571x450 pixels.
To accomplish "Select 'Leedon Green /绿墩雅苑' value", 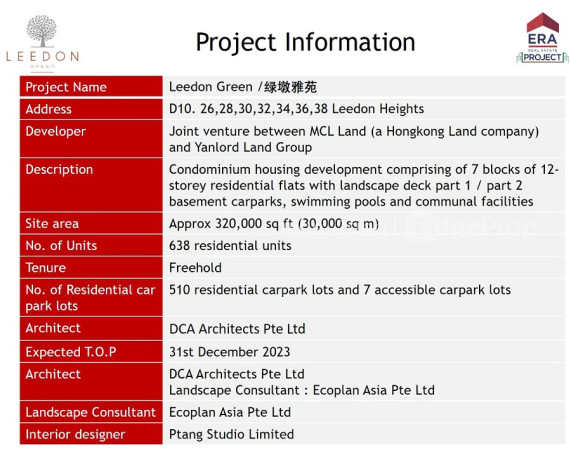I will coord(243,87).
